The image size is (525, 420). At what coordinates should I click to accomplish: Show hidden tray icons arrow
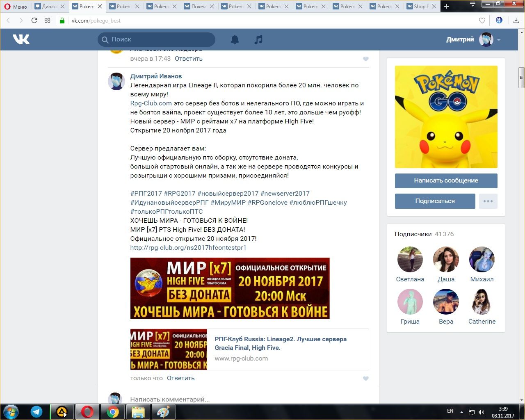pos(462,412)
